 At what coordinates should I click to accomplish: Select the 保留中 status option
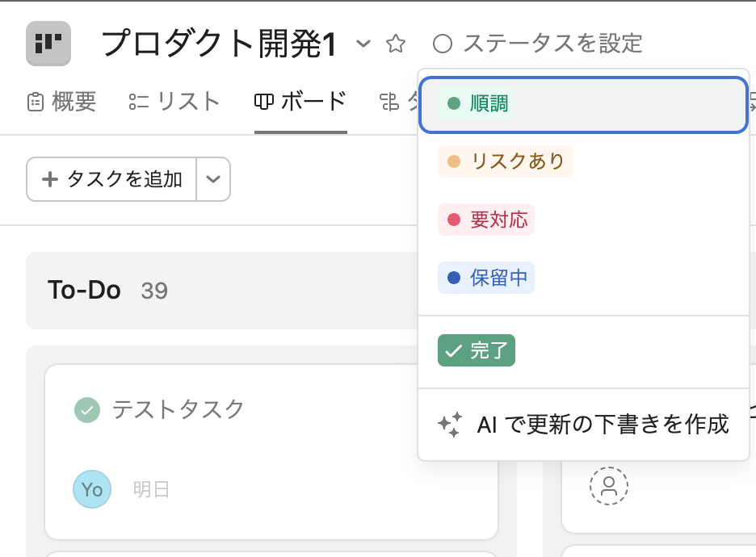(486, 278)
